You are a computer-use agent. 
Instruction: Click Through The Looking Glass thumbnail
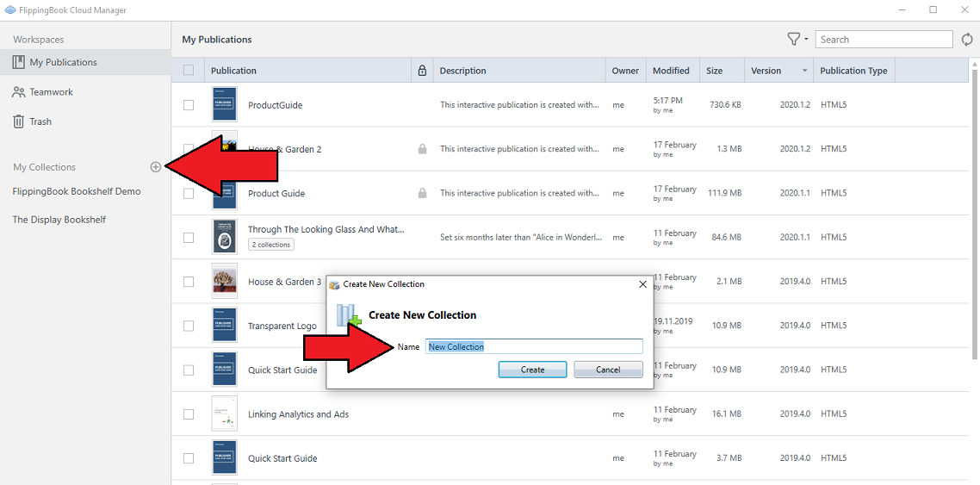[225, 237]
